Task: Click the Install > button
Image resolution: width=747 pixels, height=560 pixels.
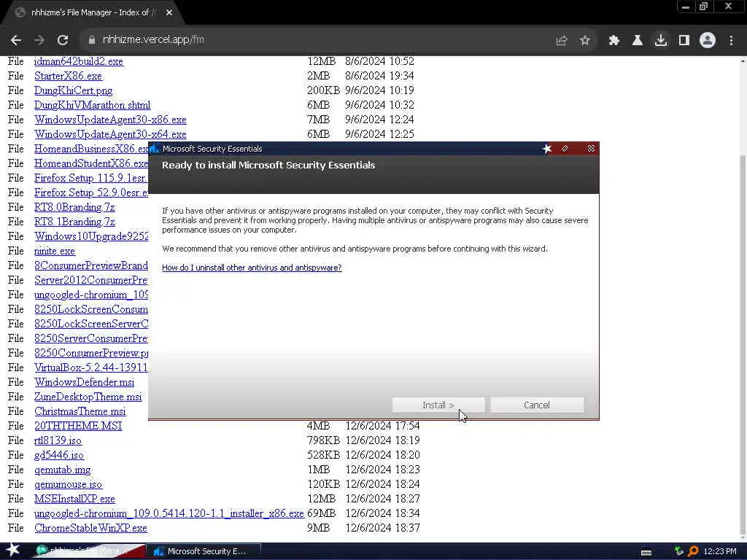Action: (438, 405)
